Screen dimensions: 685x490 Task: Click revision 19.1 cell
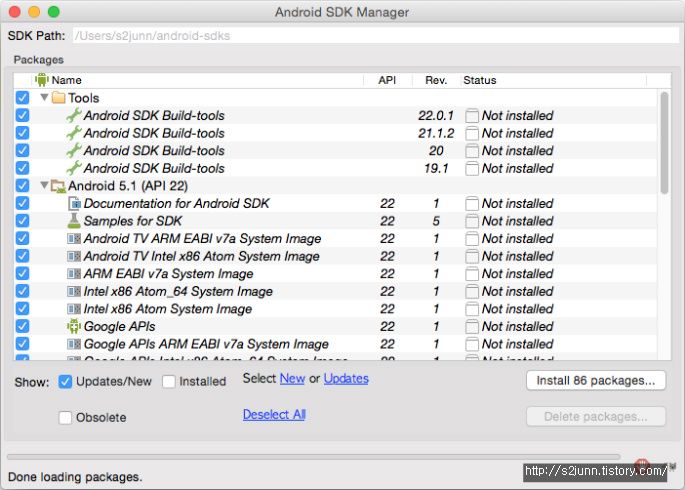[x=436, y=168]
